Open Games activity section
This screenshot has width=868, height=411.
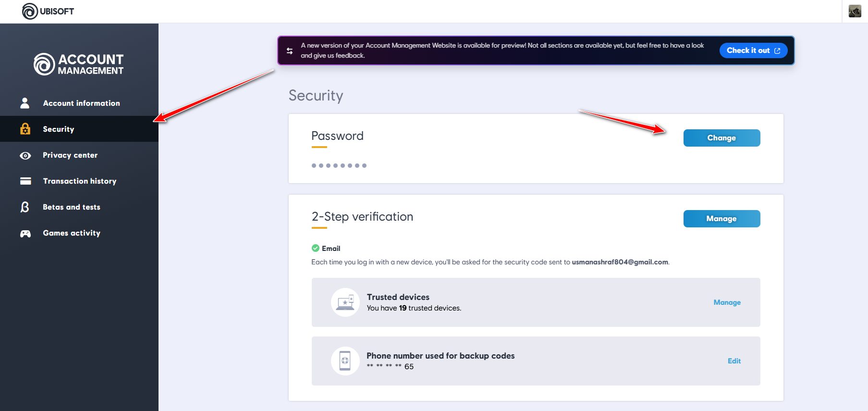[72, 233]
